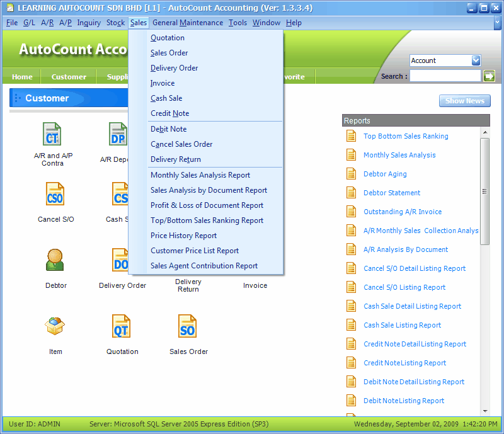Screen dimensions: 504x434
Task: Open the Item box icon
Action: click(x=55, y=326)
